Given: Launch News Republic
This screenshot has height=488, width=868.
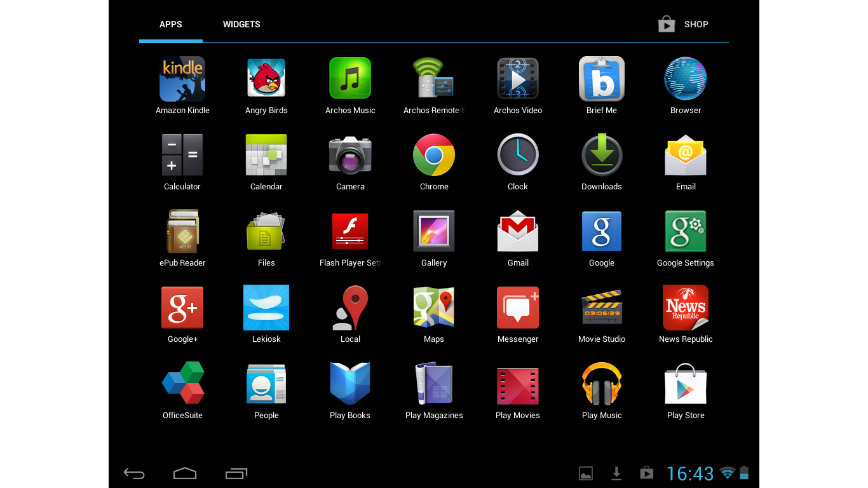Looking at the screenshot, I should (686, 308).
